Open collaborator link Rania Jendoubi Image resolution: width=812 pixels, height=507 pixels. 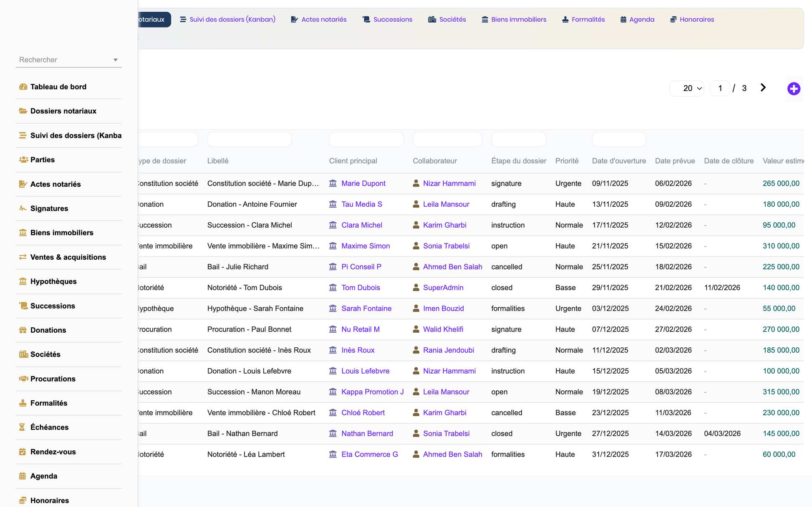[x=448, y=350]
